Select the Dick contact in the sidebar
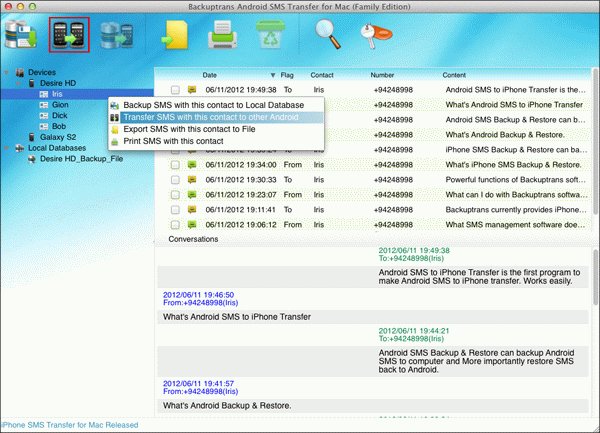The image size is (600, 433). click(60, 116)
